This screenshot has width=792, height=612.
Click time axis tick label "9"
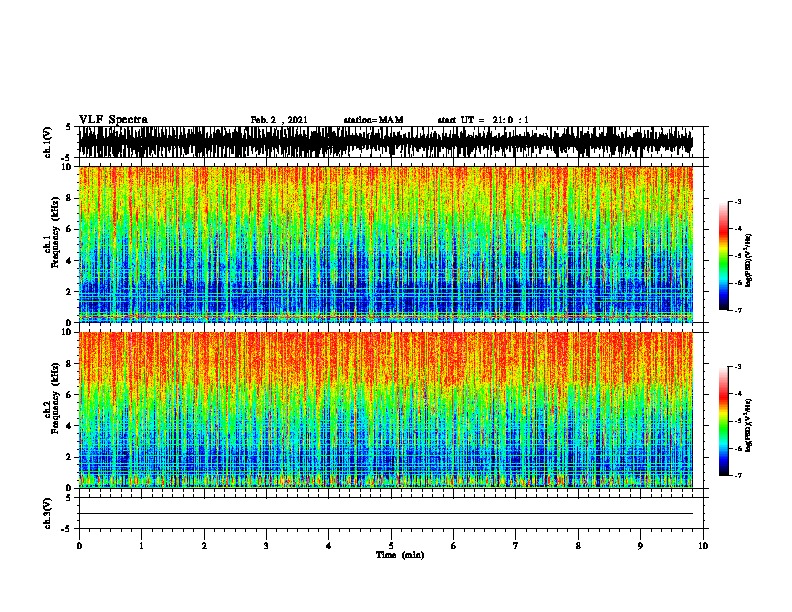point(640,546)
